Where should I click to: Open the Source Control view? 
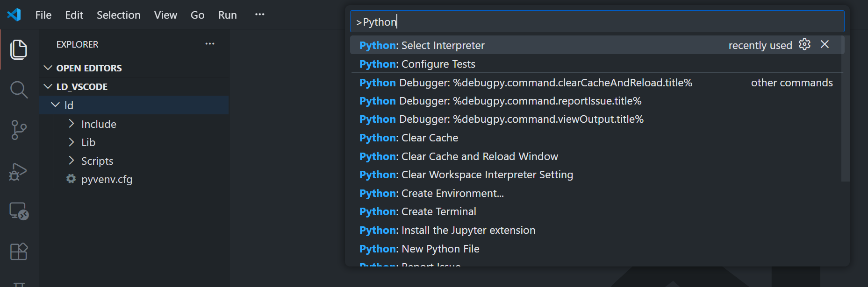click(x=19, y=130)
